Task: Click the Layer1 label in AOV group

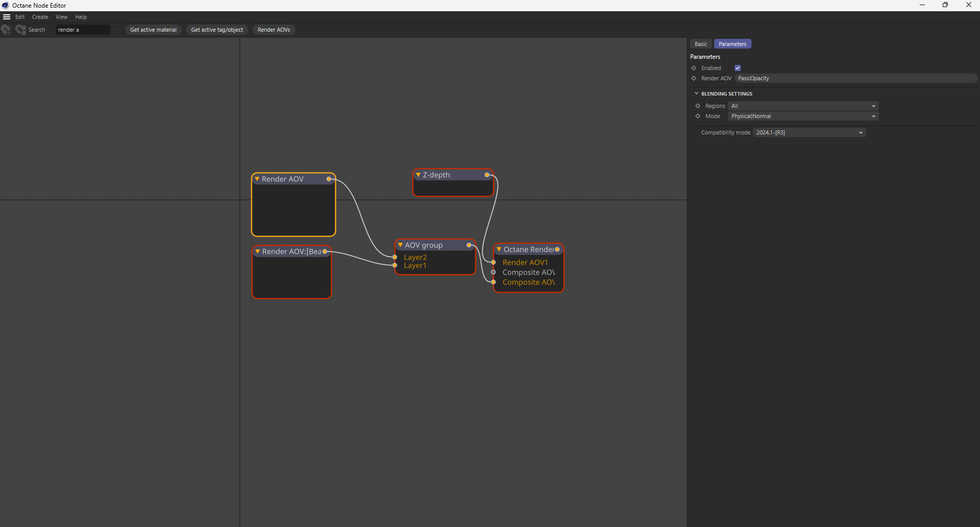Action: 415,265
